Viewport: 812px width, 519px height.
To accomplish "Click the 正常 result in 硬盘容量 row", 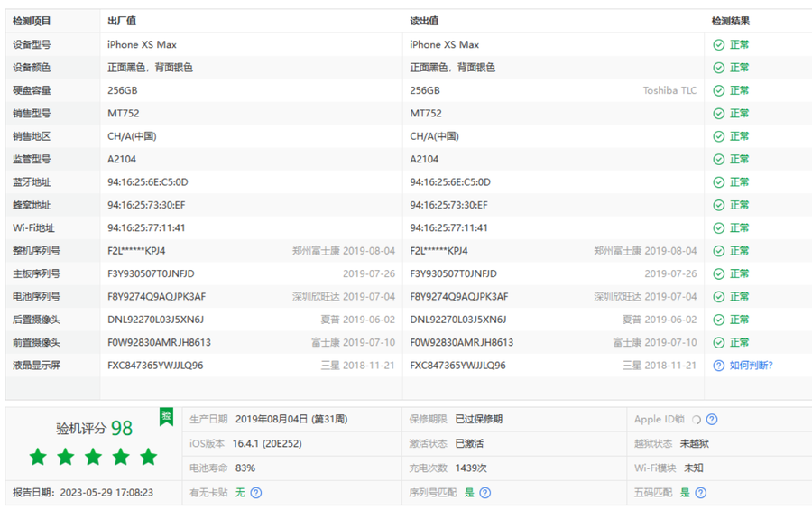I will click(x=740, y=90).
